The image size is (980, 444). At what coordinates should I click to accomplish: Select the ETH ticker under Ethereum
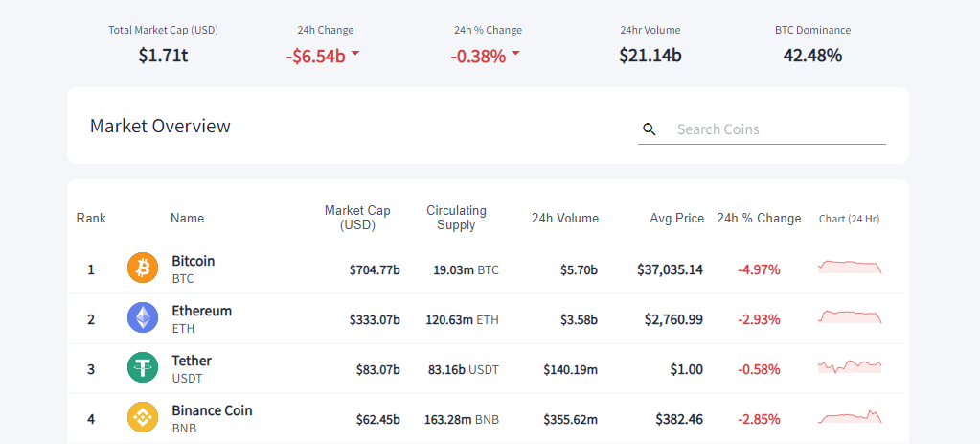click(183, 329)
